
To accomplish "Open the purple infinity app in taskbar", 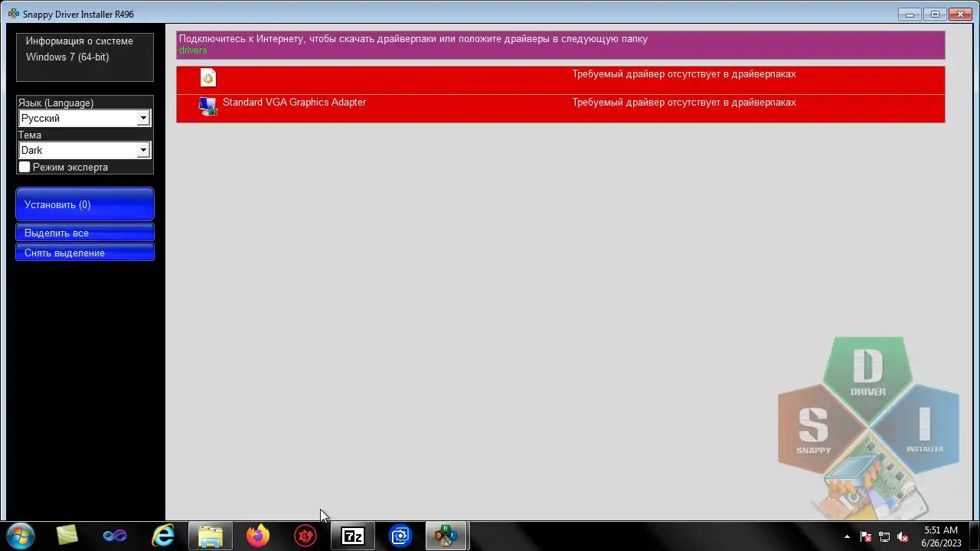I will (x=115, y=536).
